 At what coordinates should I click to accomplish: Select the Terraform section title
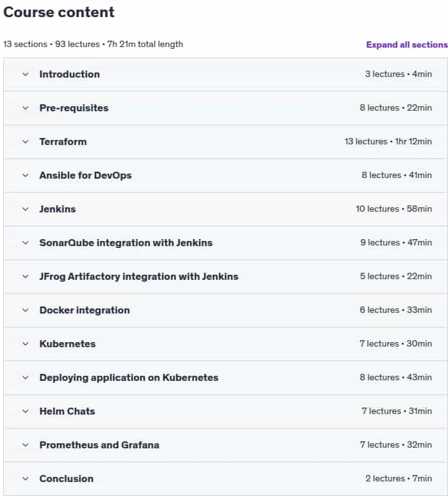pyautogui.click(x=63, y=142)
